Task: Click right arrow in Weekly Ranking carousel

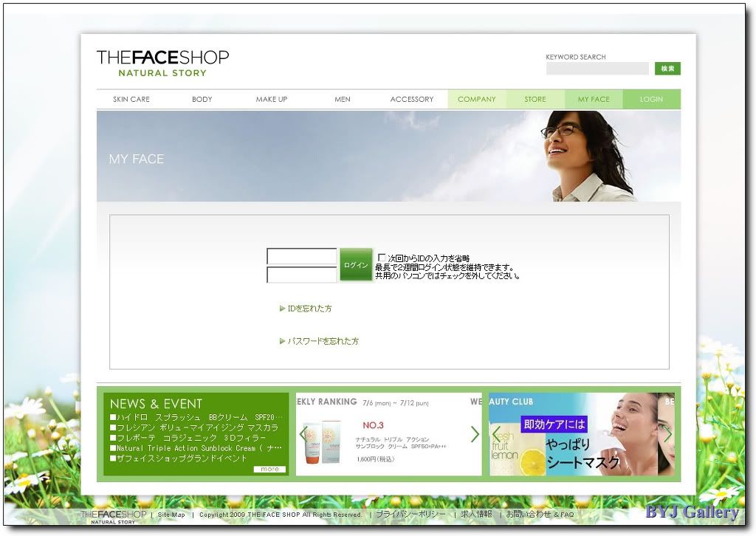Action: tap(475, 434)
